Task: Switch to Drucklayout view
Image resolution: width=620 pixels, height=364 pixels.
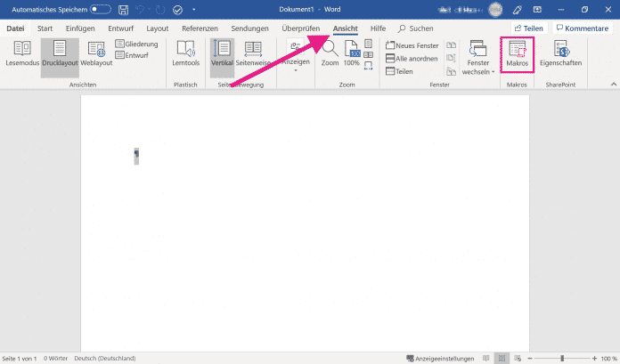Action: [60, 54]
